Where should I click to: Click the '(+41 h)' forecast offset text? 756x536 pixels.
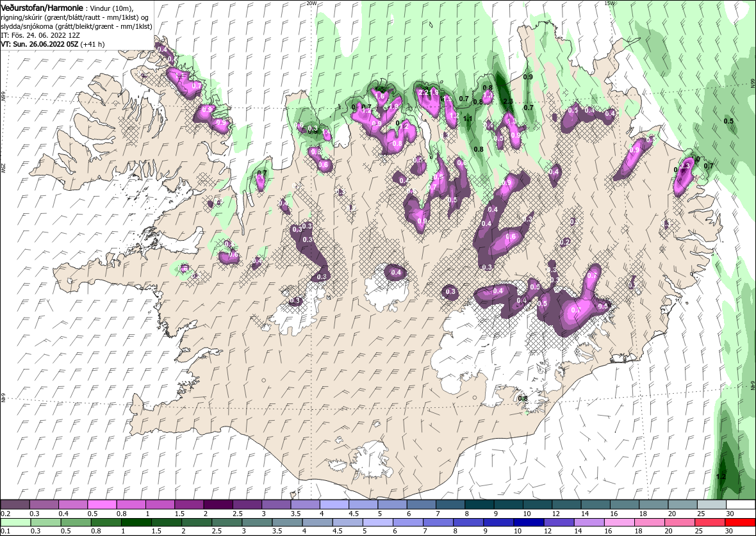(x=92, y=44)
